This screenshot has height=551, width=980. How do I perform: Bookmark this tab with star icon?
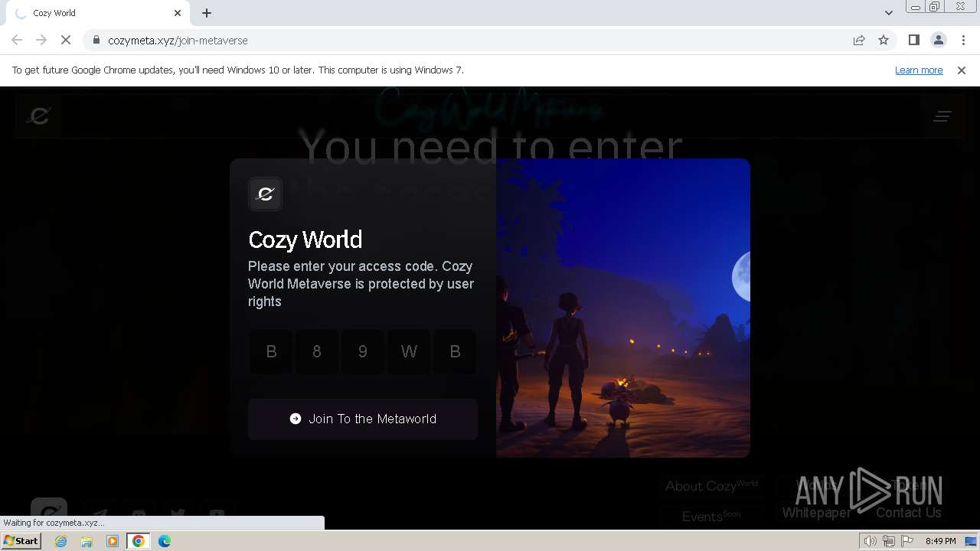(884, 41)
